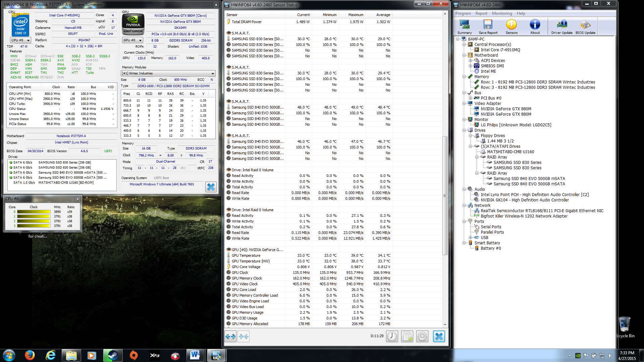This screenshot has height=362, width=644.
Task: Close Sensor Status with blue X button
Action: pyautogui.click(x=439, y=336)
